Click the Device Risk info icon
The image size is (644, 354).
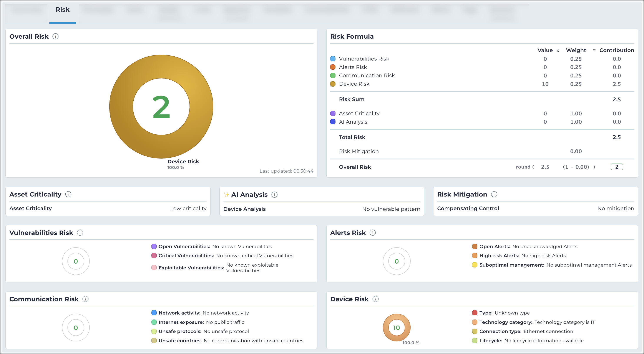375,299
